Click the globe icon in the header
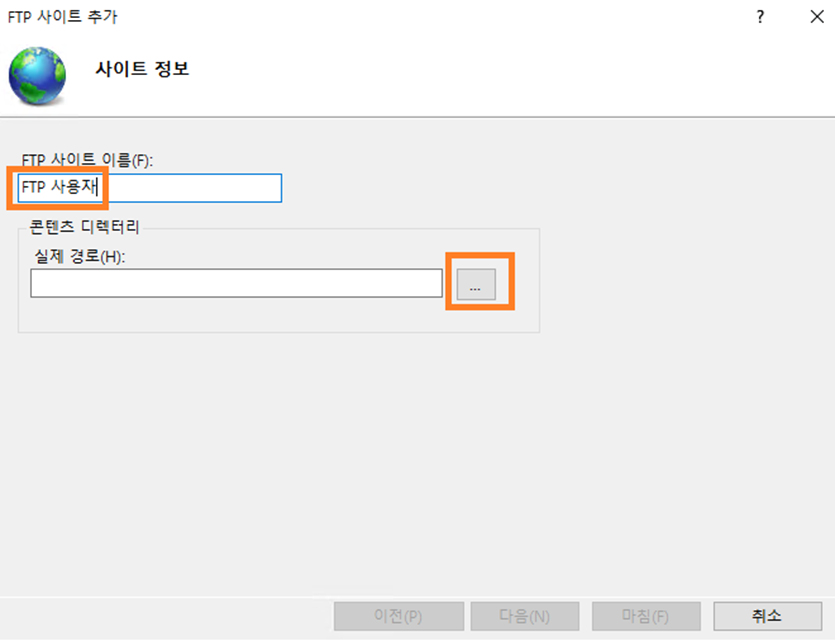 tap(37, 75)
